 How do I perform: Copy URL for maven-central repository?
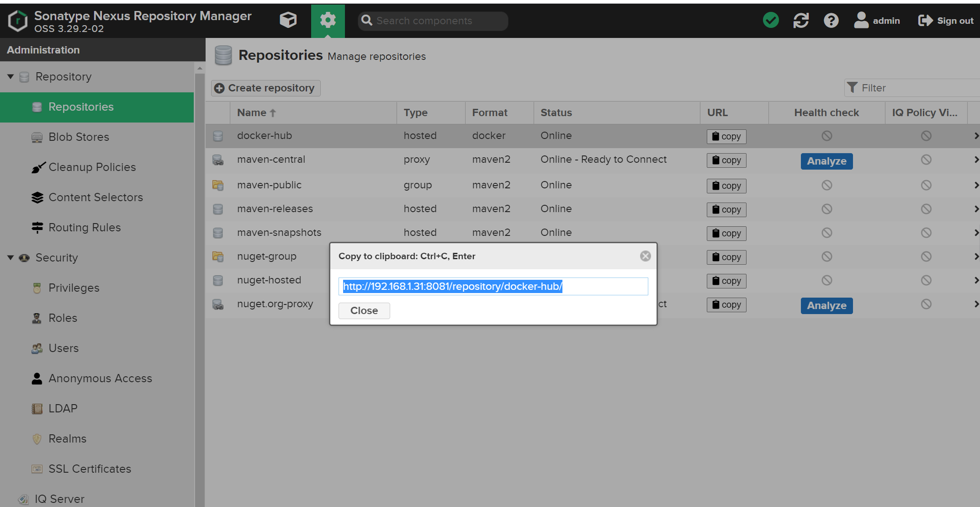click(726, 160)
